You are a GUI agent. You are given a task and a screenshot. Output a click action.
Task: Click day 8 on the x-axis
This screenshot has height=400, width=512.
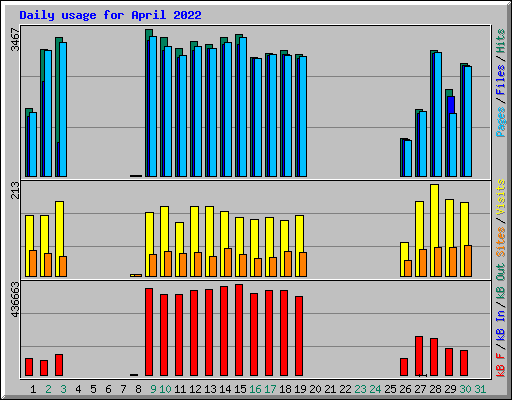pos(138,389)
